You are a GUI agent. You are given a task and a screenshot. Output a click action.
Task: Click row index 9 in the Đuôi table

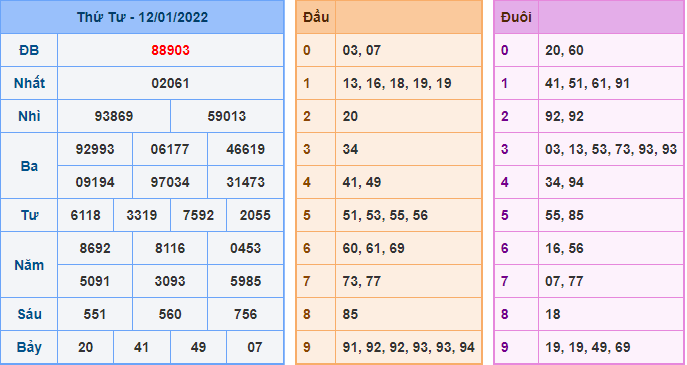point(505,347)
